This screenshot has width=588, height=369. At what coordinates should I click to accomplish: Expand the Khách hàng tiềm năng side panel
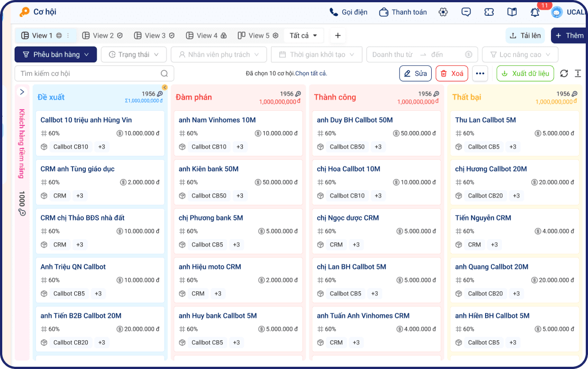[22, 92]
